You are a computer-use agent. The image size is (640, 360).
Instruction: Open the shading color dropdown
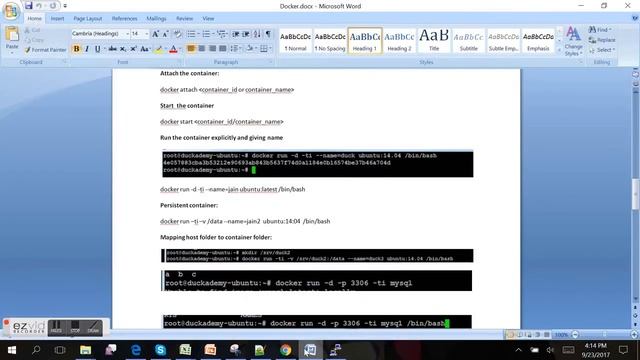tap(251, 49)
